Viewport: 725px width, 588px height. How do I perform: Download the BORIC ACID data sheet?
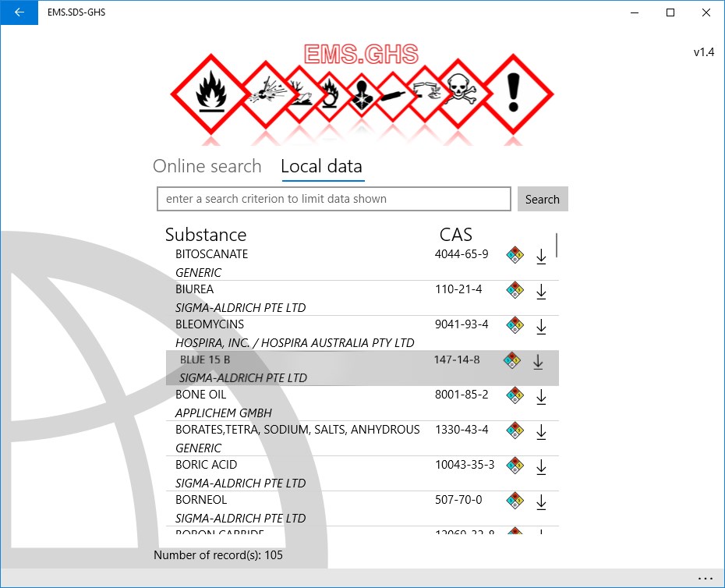[541, 467]
